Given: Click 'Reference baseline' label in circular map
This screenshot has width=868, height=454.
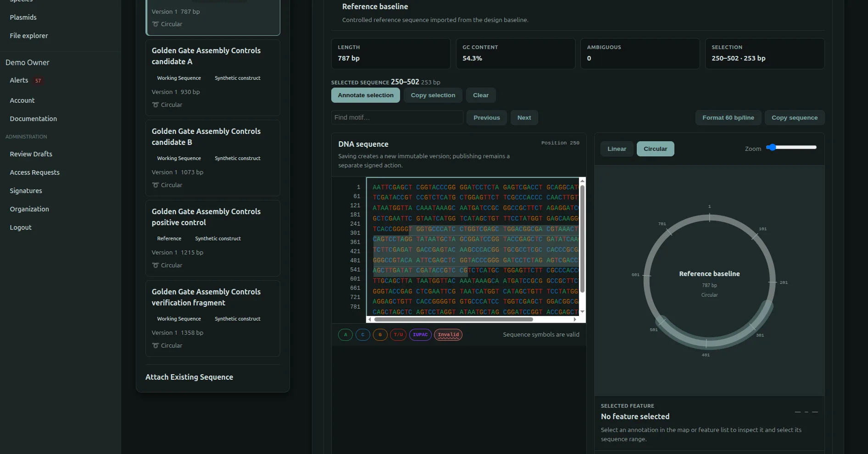Looking at the screenshot, I should pos(709,274).
